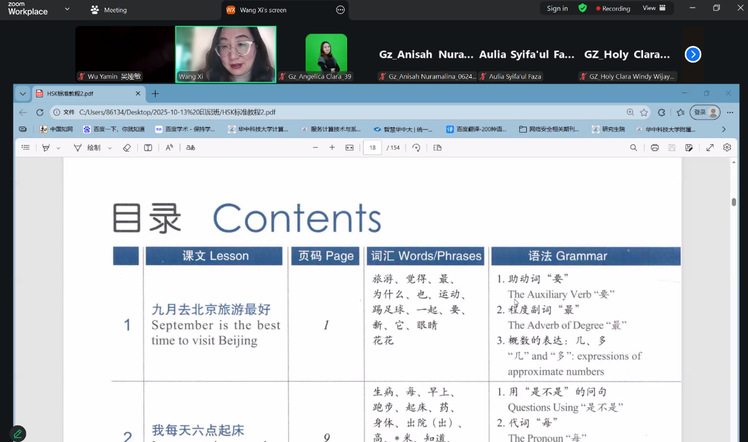Expand the View options in Zoom
Viewport: 748px width, 442px height.
(x=653, y=8)
